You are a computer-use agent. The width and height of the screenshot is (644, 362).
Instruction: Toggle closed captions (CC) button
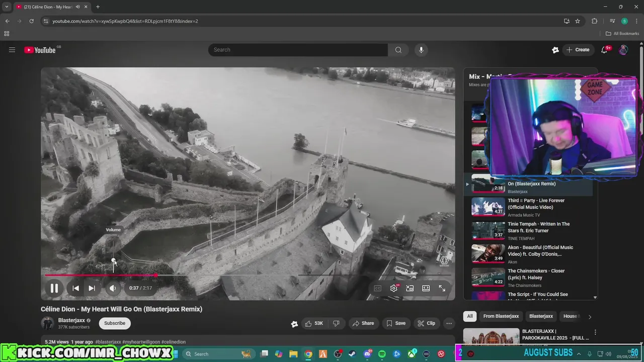pyautogui.click(x=377, y=288)
